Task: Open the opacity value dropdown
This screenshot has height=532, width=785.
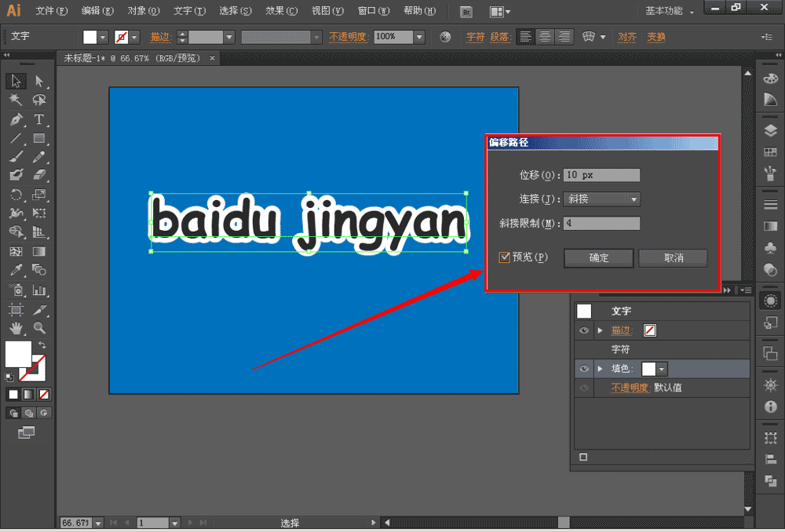Action: 419,37
